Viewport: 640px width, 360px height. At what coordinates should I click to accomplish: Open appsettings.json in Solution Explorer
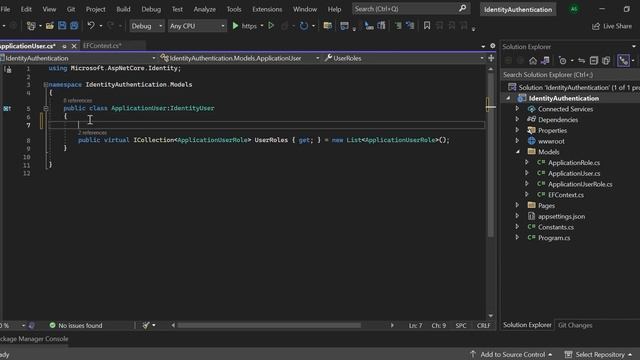tap(561, 216)
